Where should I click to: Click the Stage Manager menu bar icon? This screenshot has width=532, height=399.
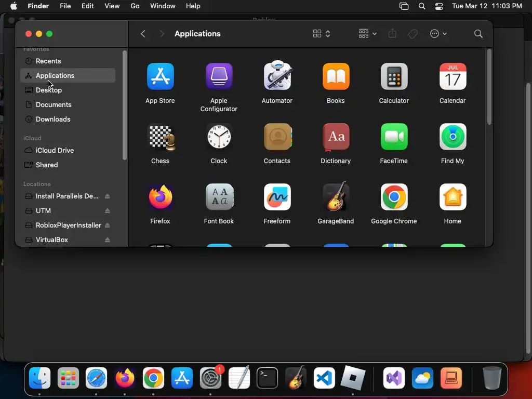404,6
